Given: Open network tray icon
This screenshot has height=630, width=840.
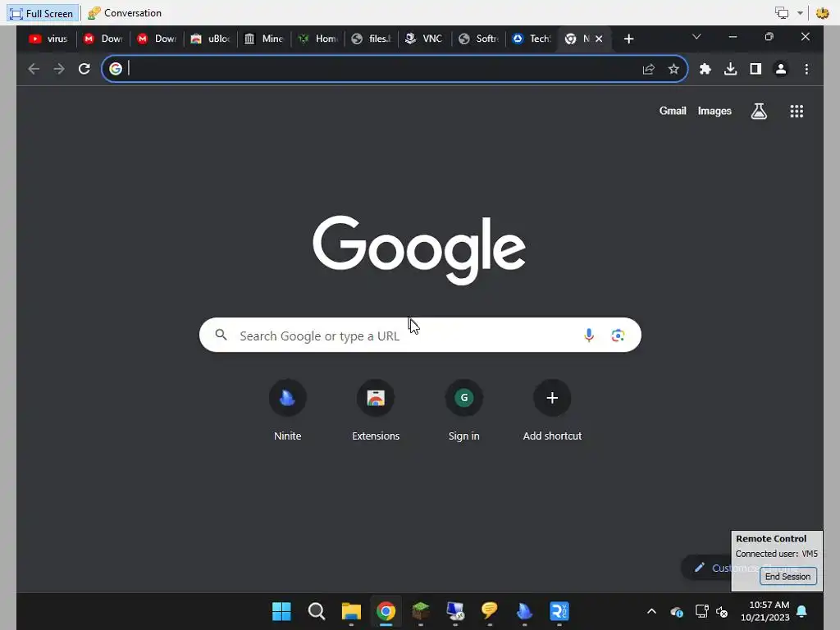Looking at the screenshot, I should pos(701,611).
